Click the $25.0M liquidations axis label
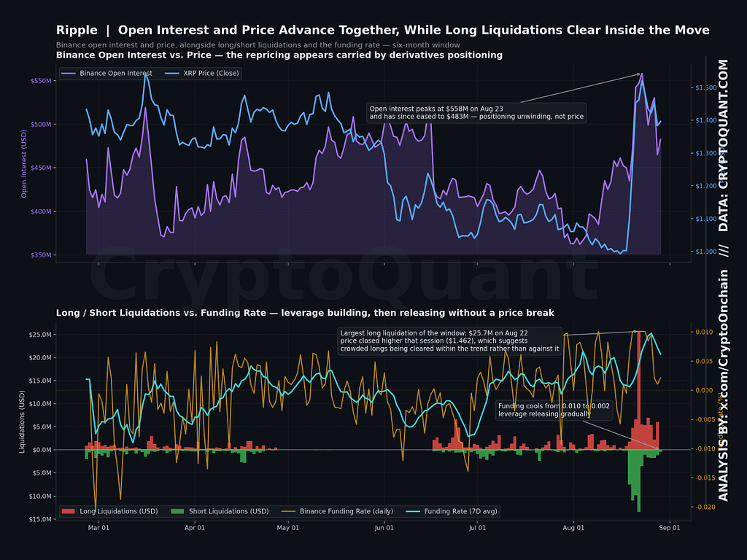Image resolution: width=747 pixels, height=560 pixels. [x=40, y=335]
